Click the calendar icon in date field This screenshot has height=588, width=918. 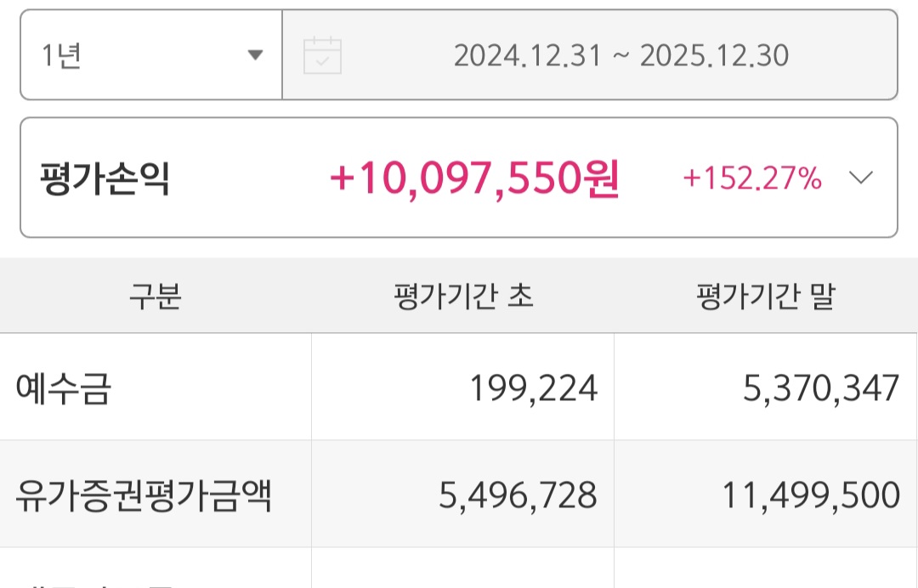tap(322, 55)
